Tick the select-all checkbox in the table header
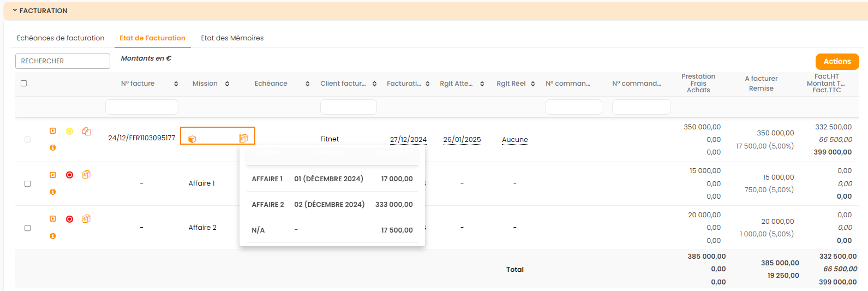This screenshot has width=868, height=291. tap(23, 84)
